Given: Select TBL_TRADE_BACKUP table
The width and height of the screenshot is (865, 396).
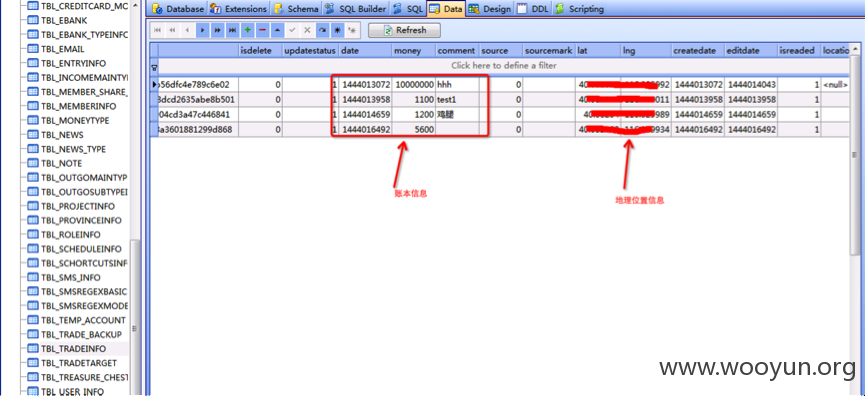Looking at the screenshot, I should [81, 334].
